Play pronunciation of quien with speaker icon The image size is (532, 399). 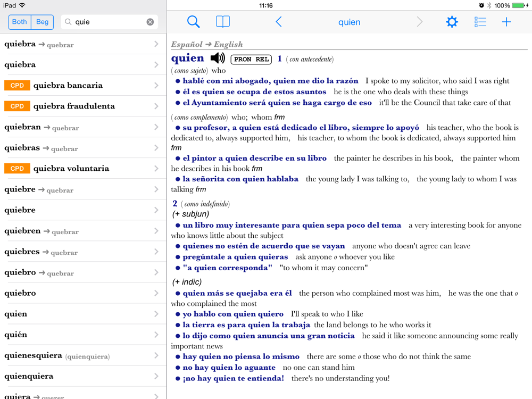pyautogui.click(x=218, y=59)
